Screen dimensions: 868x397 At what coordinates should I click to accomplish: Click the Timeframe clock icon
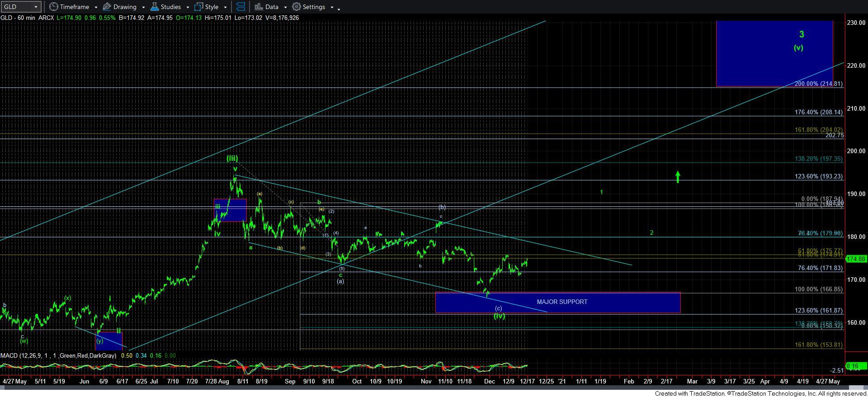click(54, 7)
